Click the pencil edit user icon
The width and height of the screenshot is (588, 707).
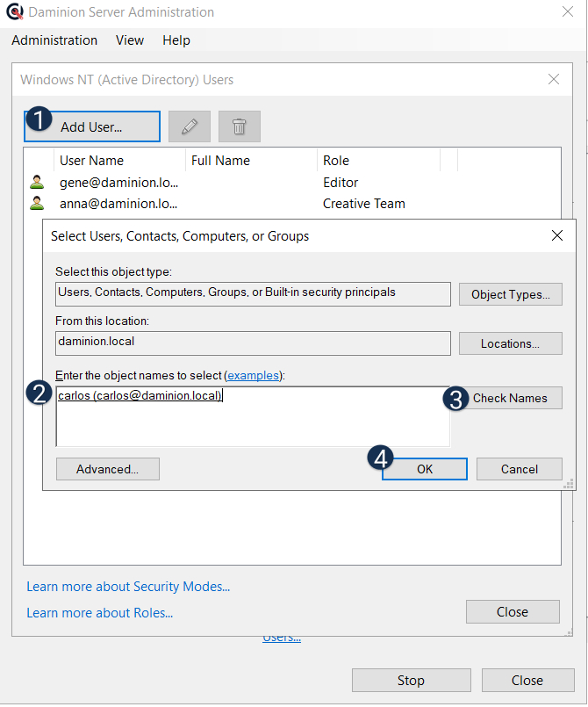(x=189, y=126)
